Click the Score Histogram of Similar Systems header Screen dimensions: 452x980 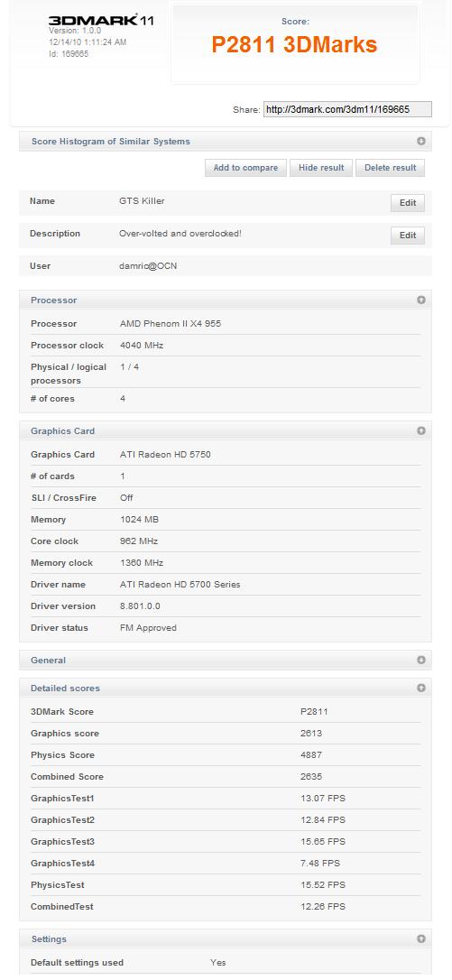tap(226, 142)
